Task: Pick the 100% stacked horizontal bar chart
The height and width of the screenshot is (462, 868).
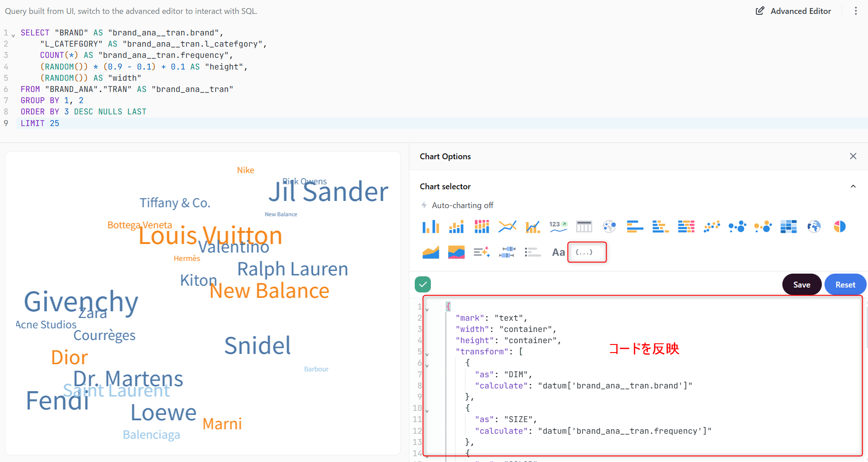Action: 686,227
